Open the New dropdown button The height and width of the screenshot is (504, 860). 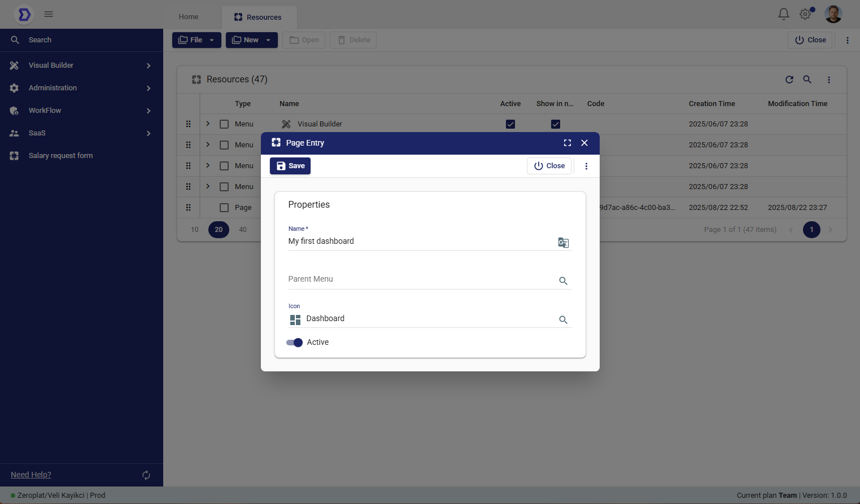(x=251, y=40)
